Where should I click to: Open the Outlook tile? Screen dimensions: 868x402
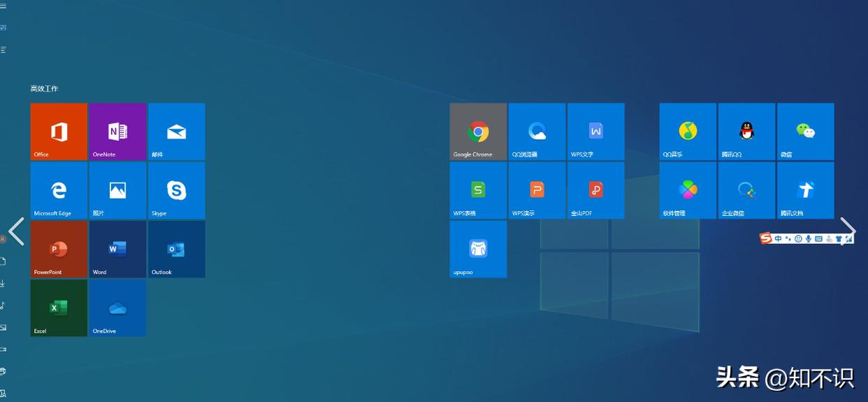point(176,249)
